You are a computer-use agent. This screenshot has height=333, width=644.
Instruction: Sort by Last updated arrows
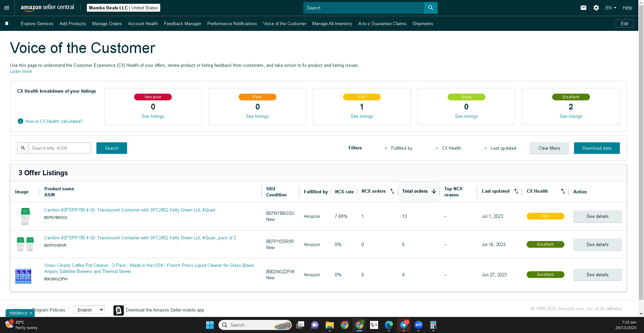point(516,191)
